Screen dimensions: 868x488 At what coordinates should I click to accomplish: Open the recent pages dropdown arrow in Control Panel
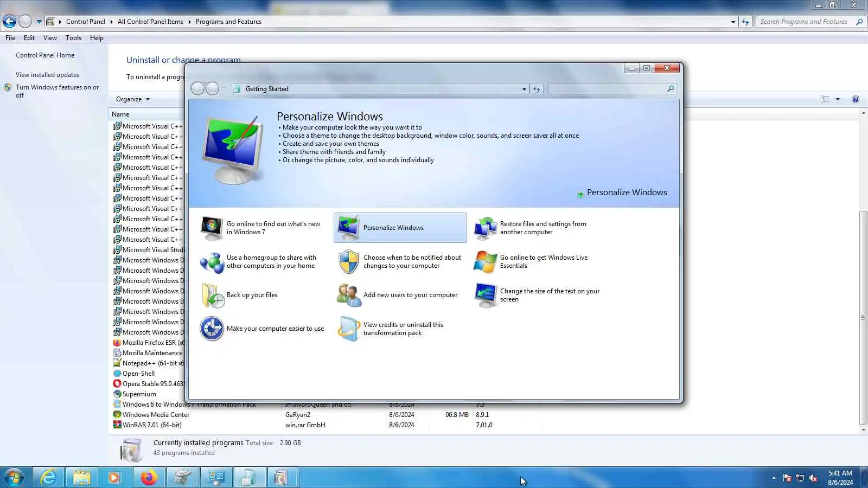click(x=39, y=22)
